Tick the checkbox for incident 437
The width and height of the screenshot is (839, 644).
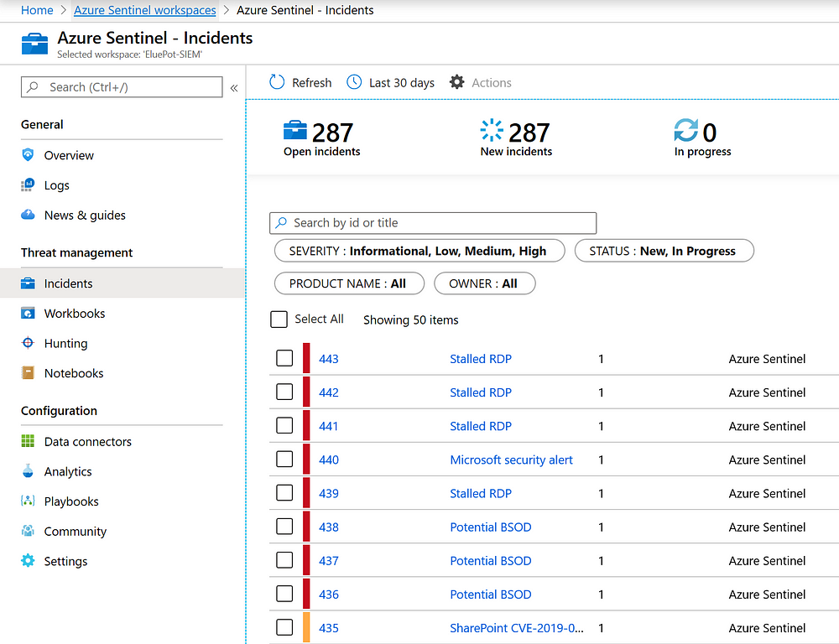tap(284, 560)
